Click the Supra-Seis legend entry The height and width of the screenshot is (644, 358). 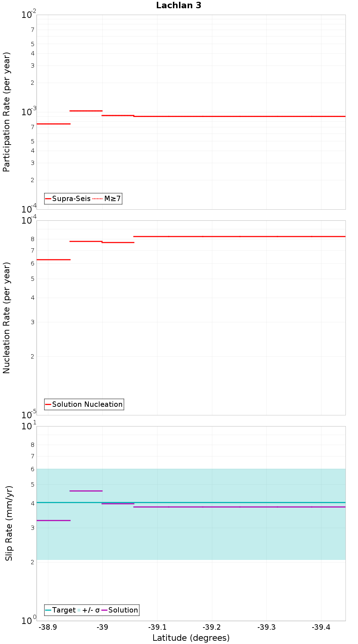point(68,199)
